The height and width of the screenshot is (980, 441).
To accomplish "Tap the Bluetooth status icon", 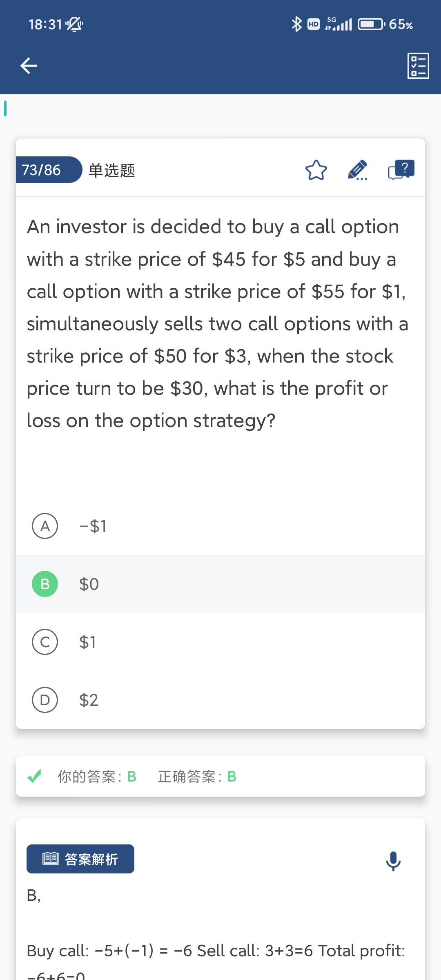I will (x=296, y=24).
